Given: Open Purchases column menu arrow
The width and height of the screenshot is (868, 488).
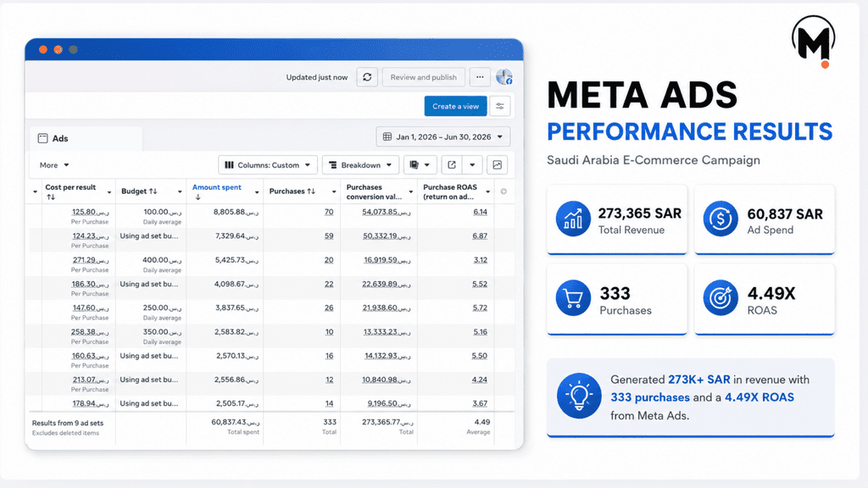Looking at the screenshot, I should (x=334, y=192).
